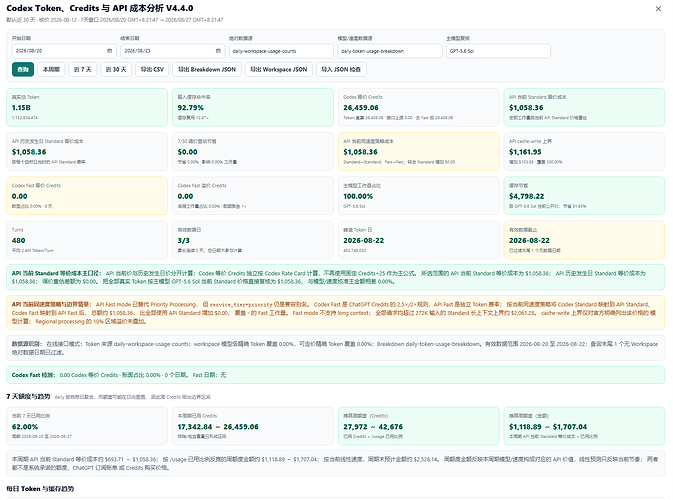Click the 26,459.06 Codex Credits card
Viewport: 673px width, 500px height.
(x=418, y=107)
